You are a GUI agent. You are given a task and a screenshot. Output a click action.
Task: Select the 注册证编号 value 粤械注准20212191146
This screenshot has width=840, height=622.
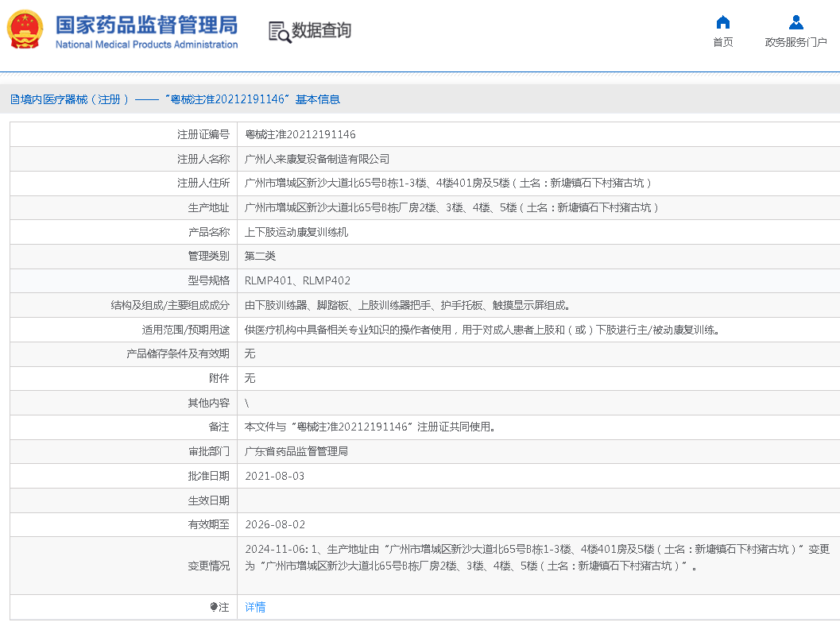299,134
